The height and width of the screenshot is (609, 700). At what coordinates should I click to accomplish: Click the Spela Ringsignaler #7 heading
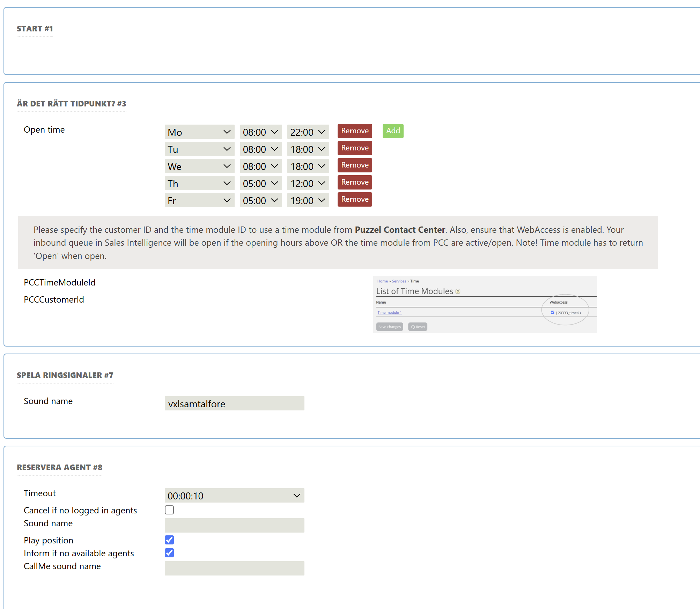pos(65,375)
